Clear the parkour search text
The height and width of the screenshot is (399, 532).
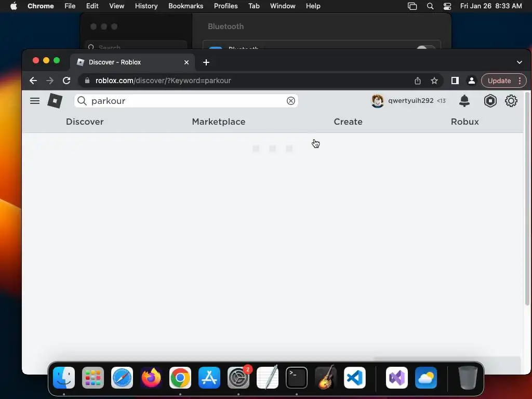coord(291,101)
